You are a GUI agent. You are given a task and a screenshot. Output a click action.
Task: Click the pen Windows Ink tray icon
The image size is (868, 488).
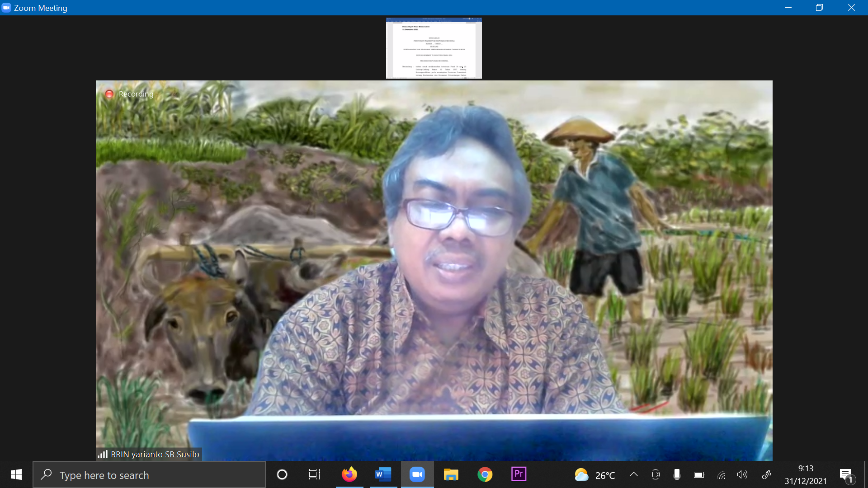point(766,474)
